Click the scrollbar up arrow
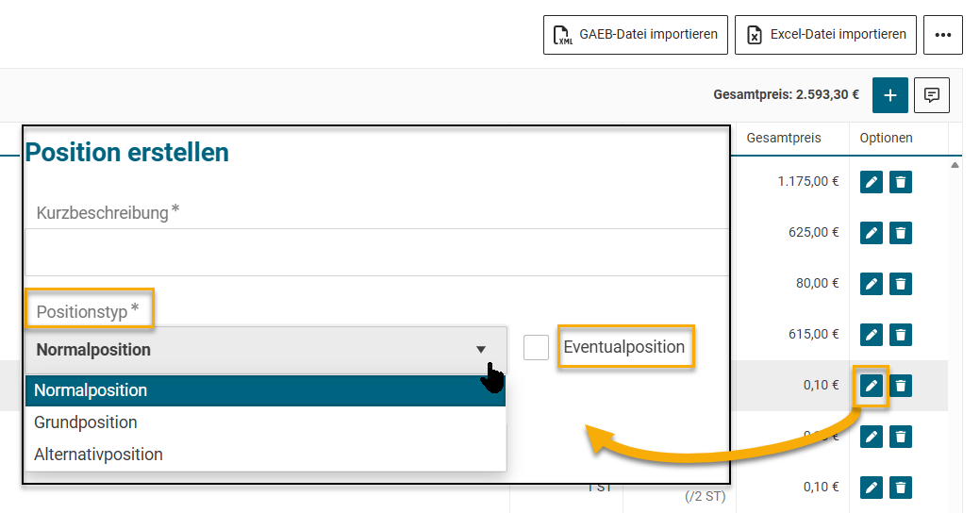 click(x=955, y=165)
